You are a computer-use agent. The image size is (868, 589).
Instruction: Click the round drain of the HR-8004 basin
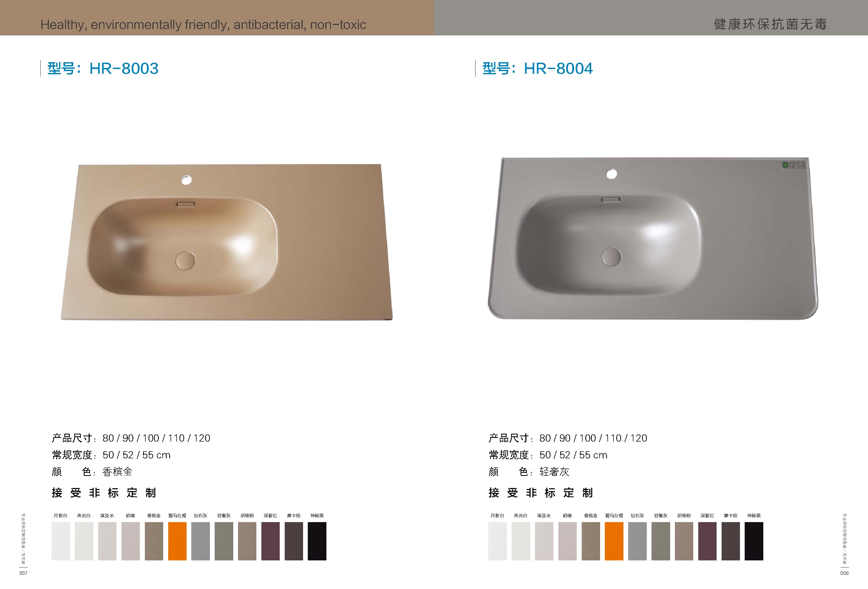611,257
